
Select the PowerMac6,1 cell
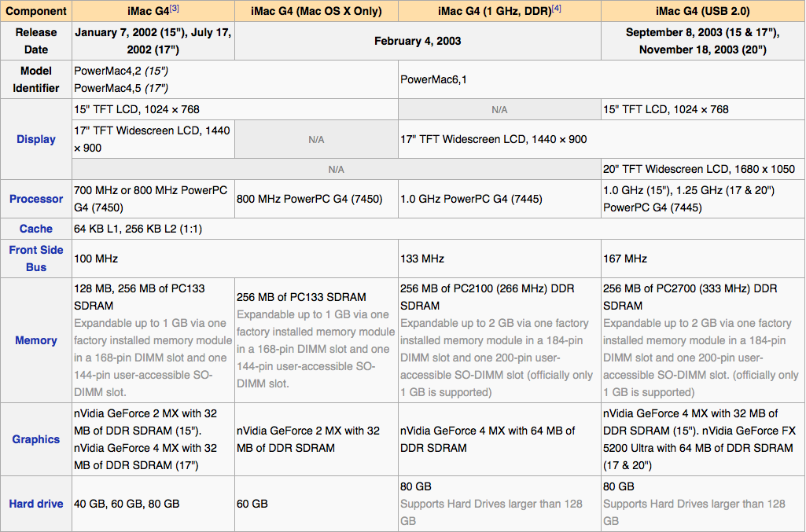[x=602, y=79]
